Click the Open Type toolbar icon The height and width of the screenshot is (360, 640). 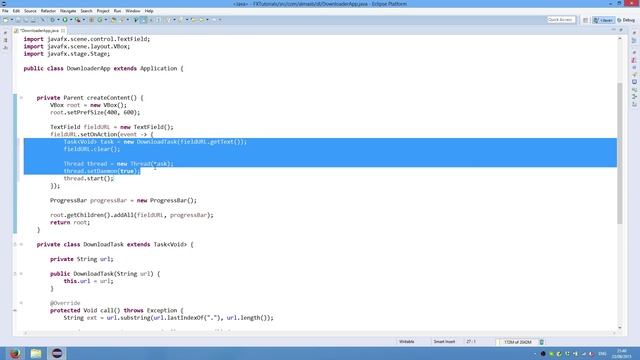click(x=113, y=20)
